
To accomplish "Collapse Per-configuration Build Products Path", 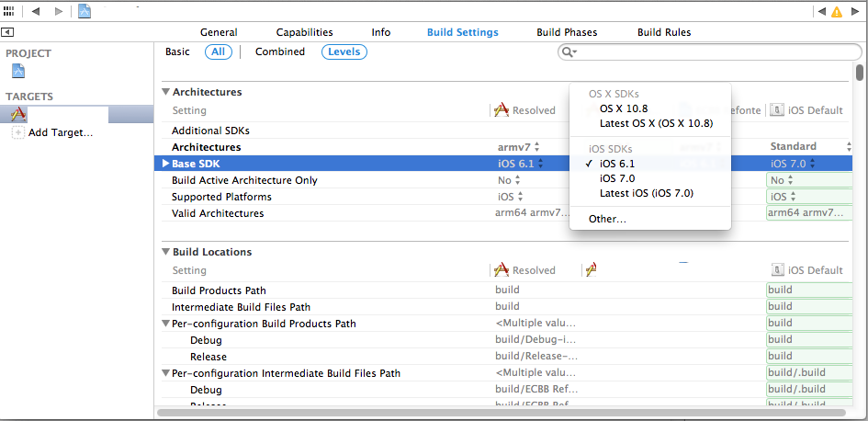I will pyautogui.click(x=165, y=324).
